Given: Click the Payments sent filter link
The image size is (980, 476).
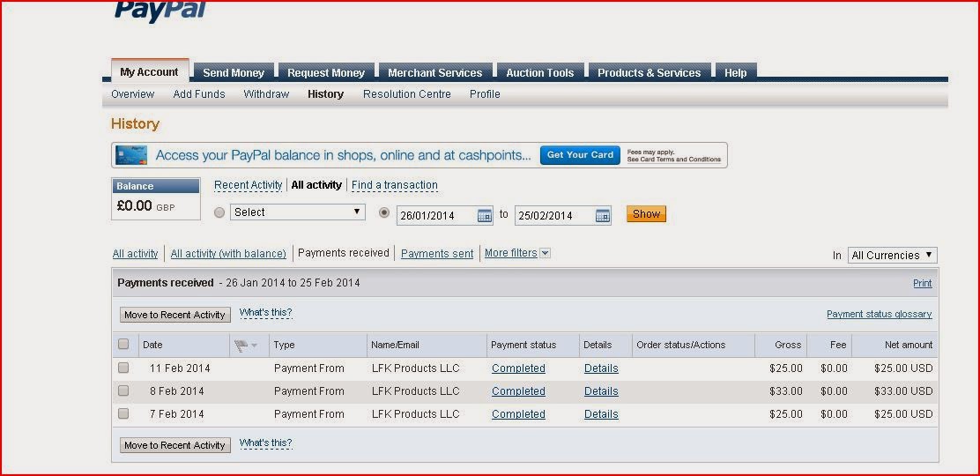Looking at the screenshot, I should [x=437, y=253].
